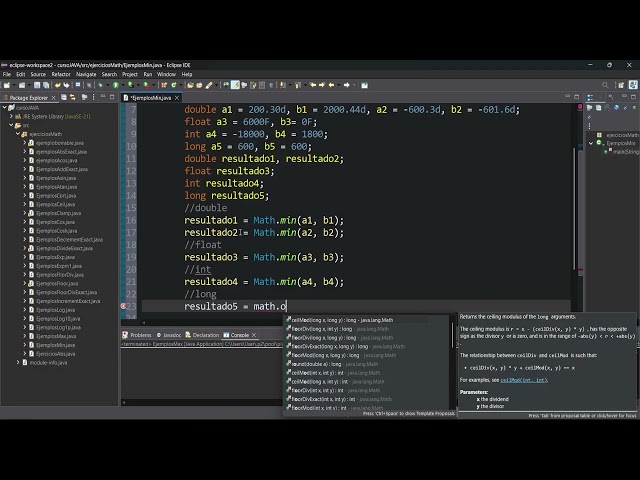Click the error marker on line 23
Screen dimensions: 640x480
click(123, 306)
